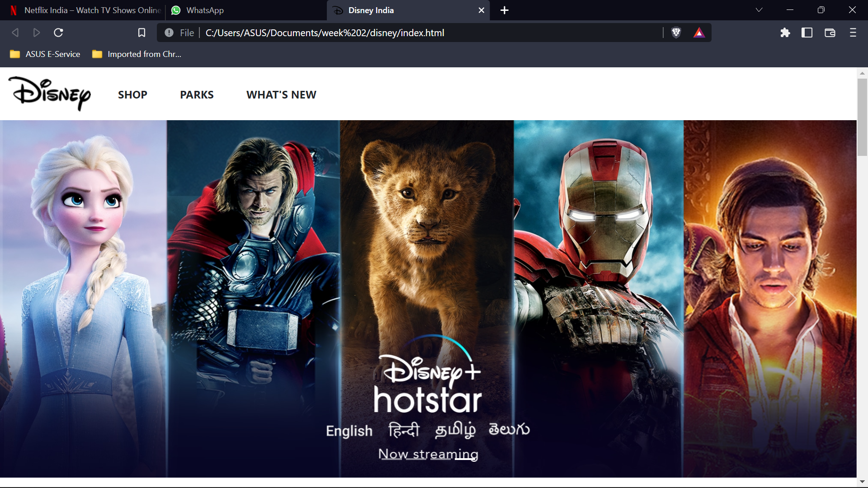
Task: Switch to the WhatsApp tab
Action: coord(204,10)
